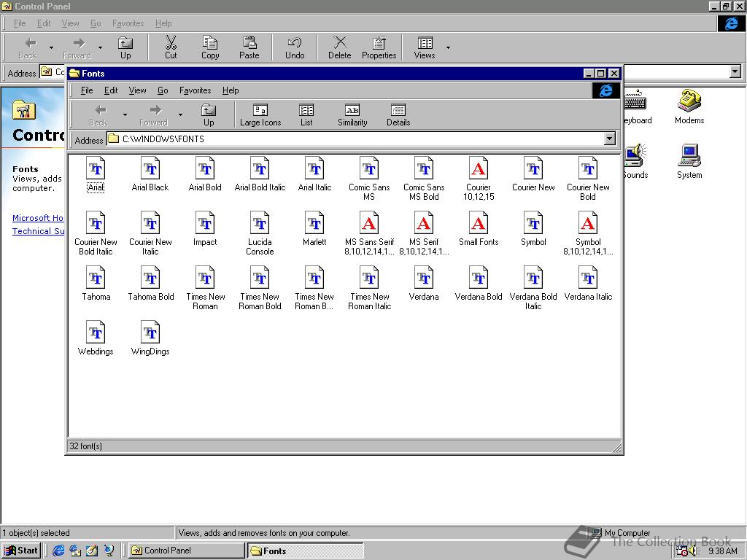
Task: Select the Comic Sans MS Bold font
Action: [424, 179]
